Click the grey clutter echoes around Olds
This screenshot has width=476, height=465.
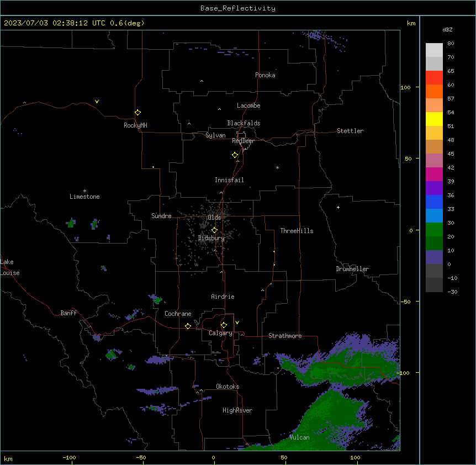[x=209, y=234]
